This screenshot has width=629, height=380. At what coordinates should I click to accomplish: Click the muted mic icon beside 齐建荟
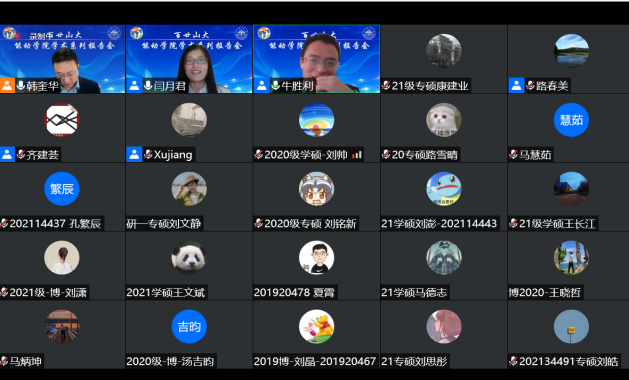pos(20,154)
